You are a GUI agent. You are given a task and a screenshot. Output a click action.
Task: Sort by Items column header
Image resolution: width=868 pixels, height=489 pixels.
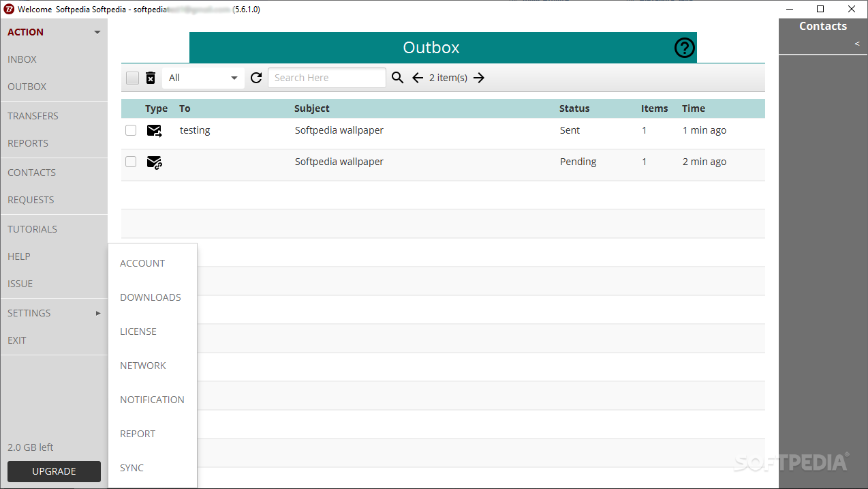pyautogui.click(x=655, y=108)
